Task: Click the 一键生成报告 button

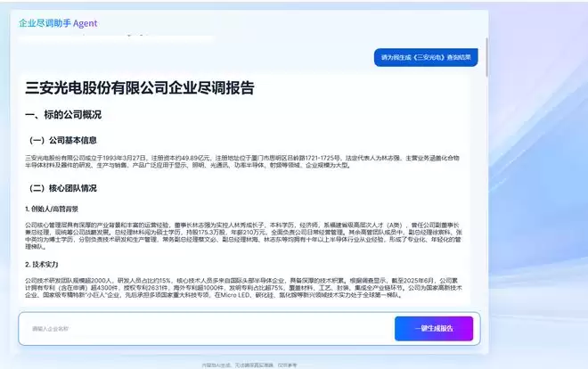Action: pos(434,329)
